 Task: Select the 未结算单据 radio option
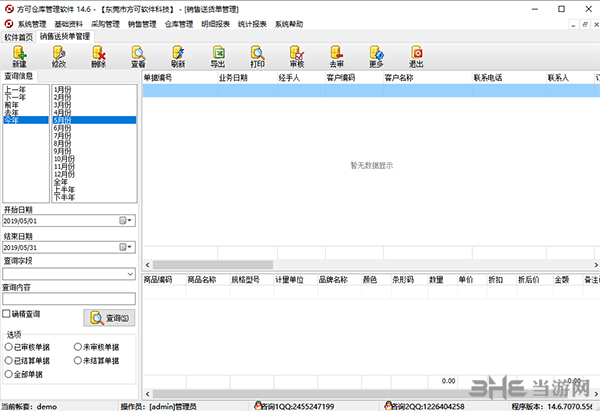(78, 360)
